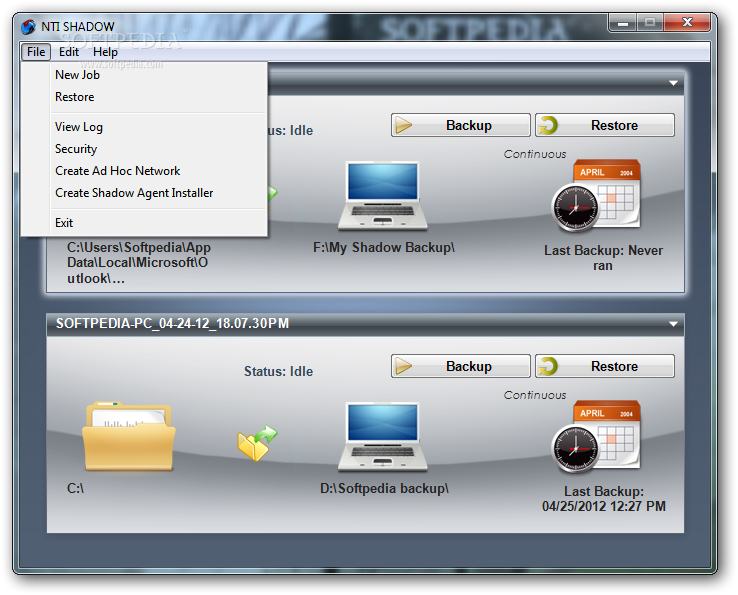
Task: Open the Help menu
Action: [105, 52]
